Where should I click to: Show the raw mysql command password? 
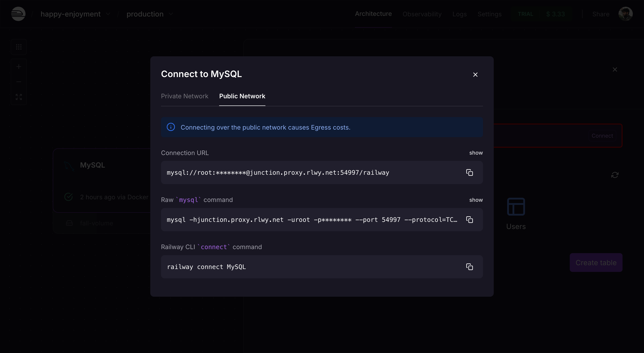(476, 200)
